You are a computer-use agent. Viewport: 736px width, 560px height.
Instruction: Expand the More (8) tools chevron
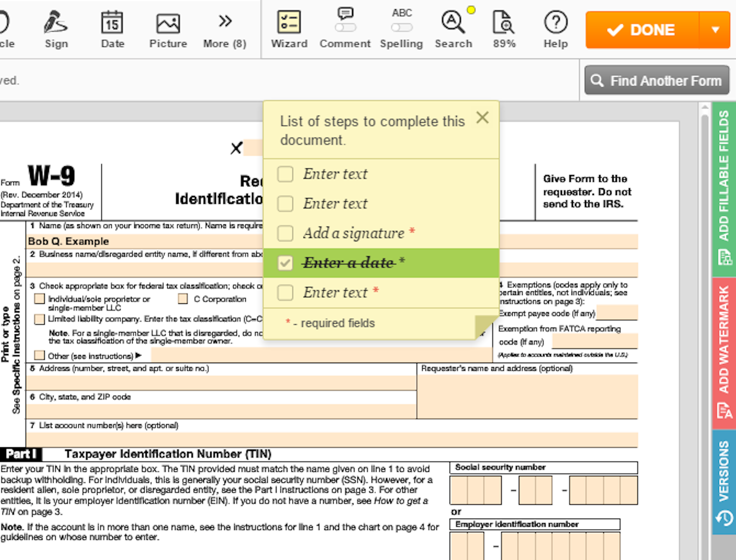[x=225, y=21]
